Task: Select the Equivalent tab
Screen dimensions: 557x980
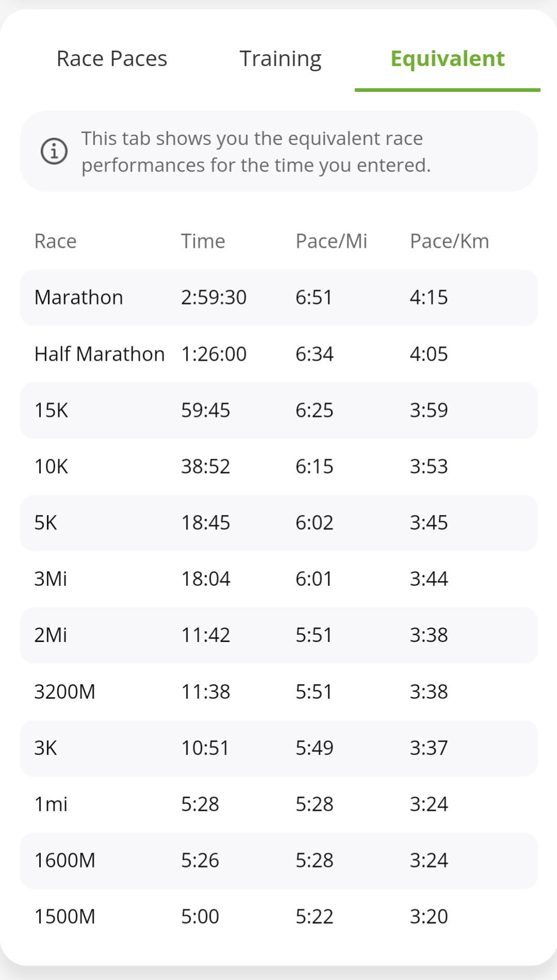Action: [x=447, y=59]
